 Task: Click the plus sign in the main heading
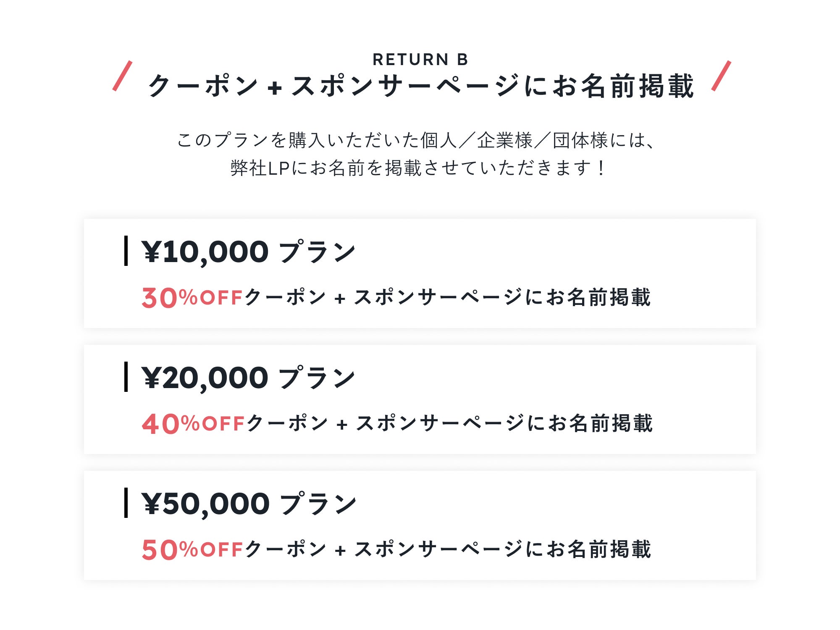click(x=274, y=88)
